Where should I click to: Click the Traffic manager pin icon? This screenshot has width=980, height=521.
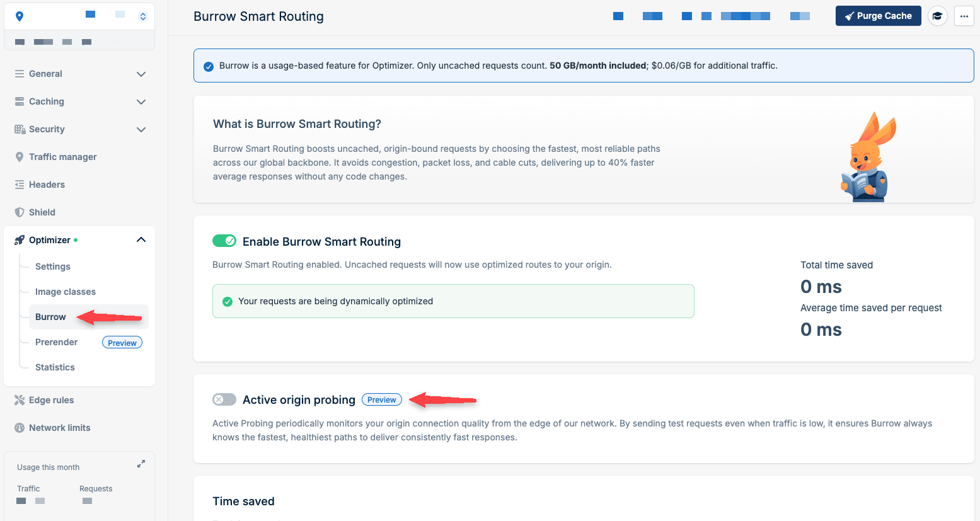(x=20, y=157)
